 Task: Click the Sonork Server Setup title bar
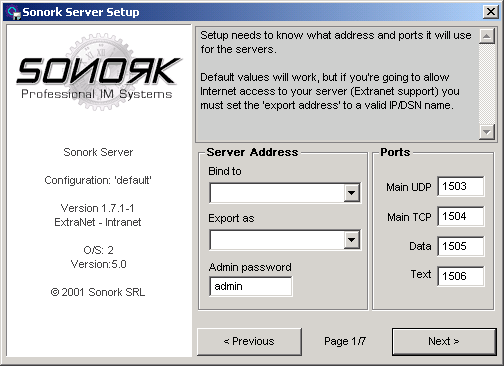(252, 12)
